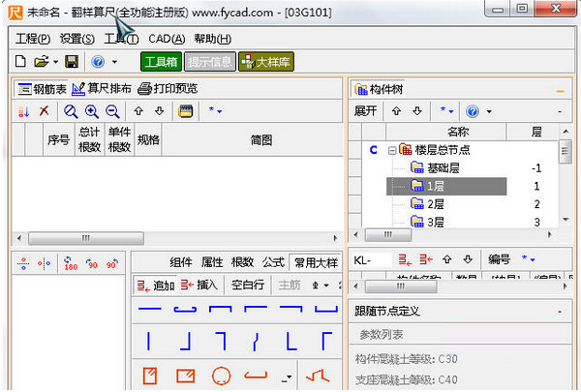Screen dimensions: 581x392
Task: Click the 规格 column header
Action: (x=148, y=140)
